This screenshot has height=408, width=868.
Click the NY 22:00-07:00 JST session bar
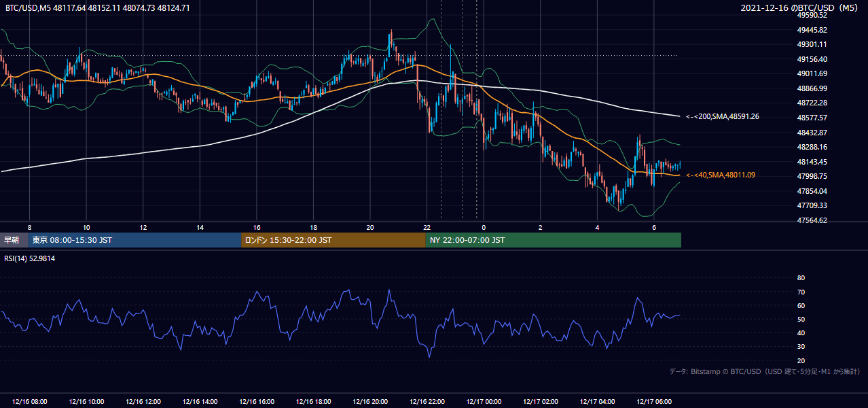pyautogui.click(x=554, y=240)
